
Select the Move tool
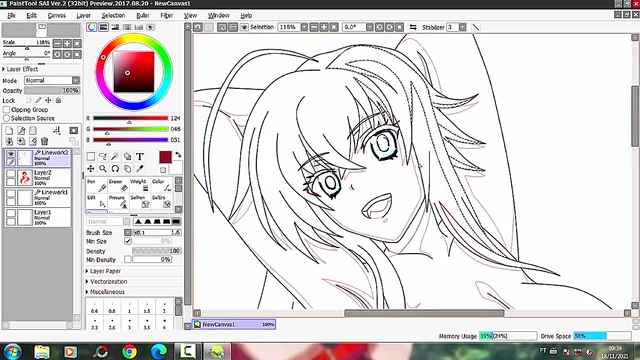(x=91, y=169)
